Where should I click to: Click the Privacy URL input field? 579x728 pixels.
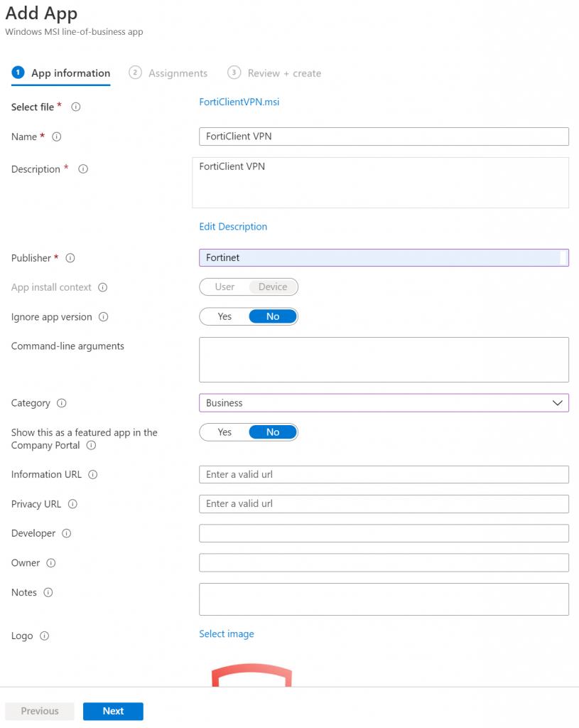point(384,504)
